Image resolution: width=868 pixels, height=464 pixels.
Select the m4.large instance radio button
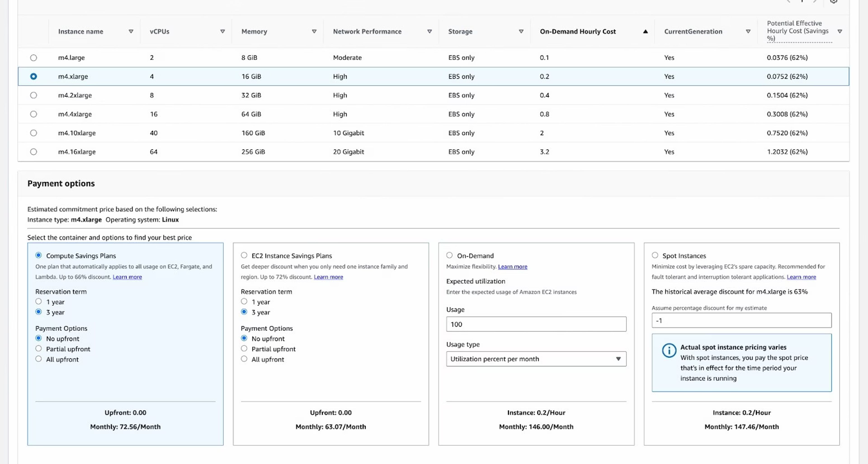click(x=33, y=58)
